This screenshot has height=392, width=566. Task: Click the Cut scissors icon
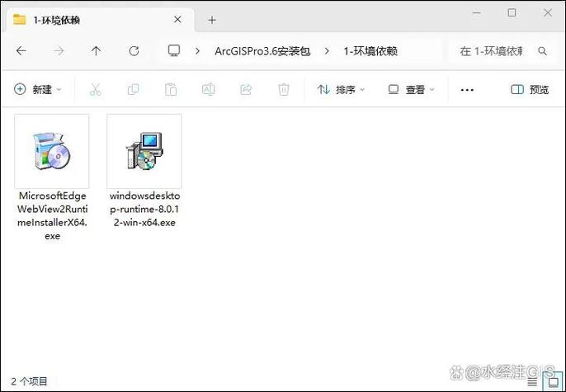click(x=96, y=89)
